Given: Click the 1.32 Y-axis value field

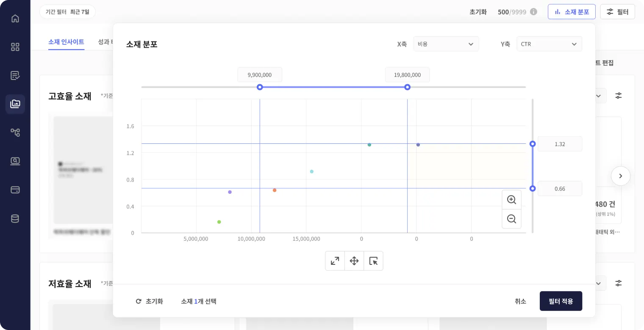Looking at the screenshot, I should (560, 144).
